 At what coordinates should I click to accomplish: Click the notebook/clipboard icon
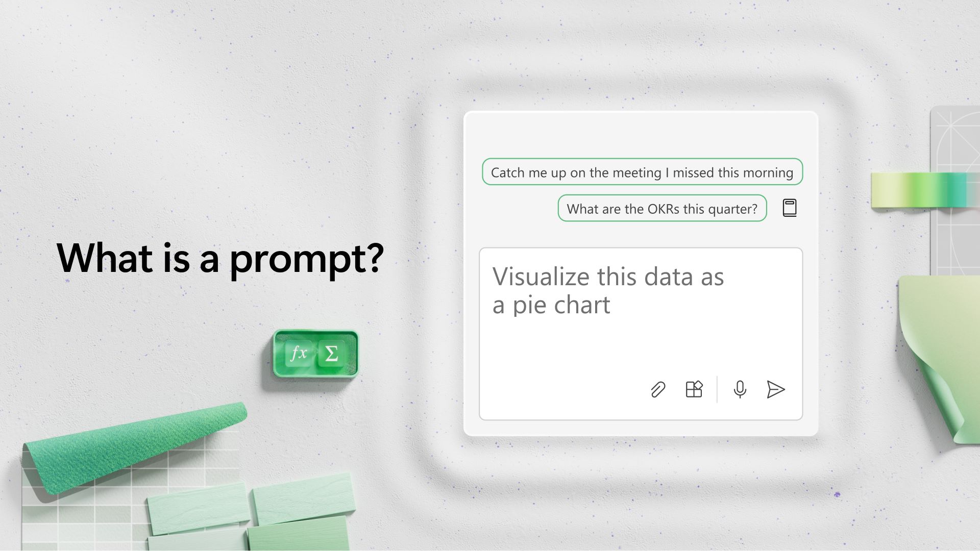[x=789, y=207]
